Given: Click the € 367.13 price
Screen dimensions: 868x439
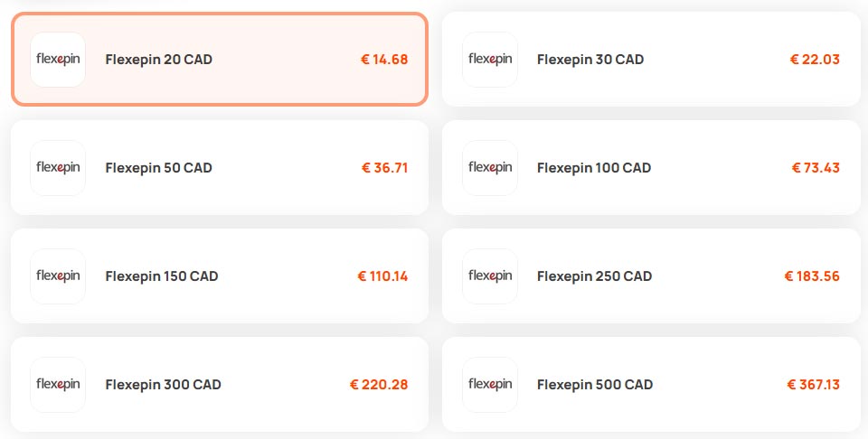Looking at the screenshot, I should pos(813,384).
